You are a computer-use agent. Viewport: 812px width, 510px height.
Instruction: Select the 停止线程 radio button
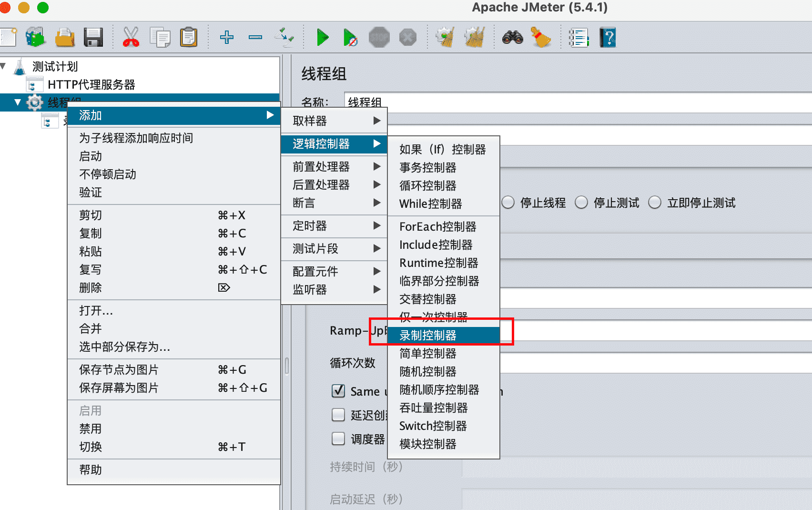(508, 203)
